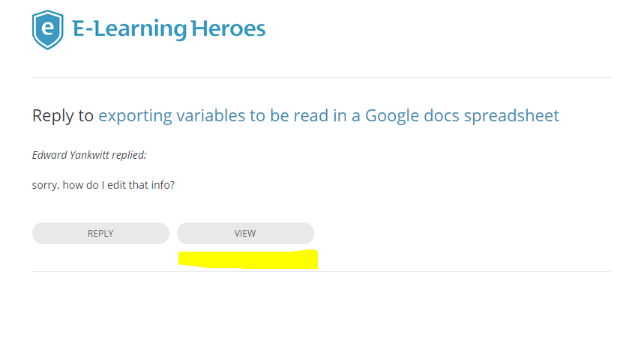This screenshot has width=641, height=364.
Task: Click the divider line under the logo
Action: 321,77
